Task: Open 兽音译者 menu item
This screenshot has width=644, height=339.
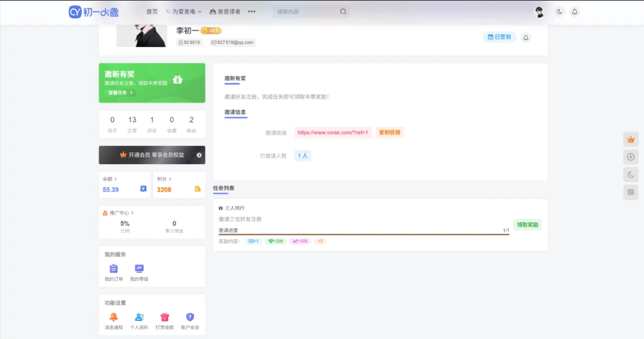Action: click(x=225, y=11)
